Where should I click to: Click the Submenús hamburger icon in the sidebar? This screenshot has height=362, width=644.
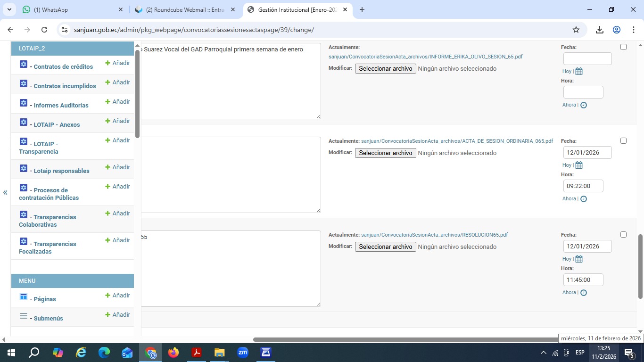(x=24, y=316)
